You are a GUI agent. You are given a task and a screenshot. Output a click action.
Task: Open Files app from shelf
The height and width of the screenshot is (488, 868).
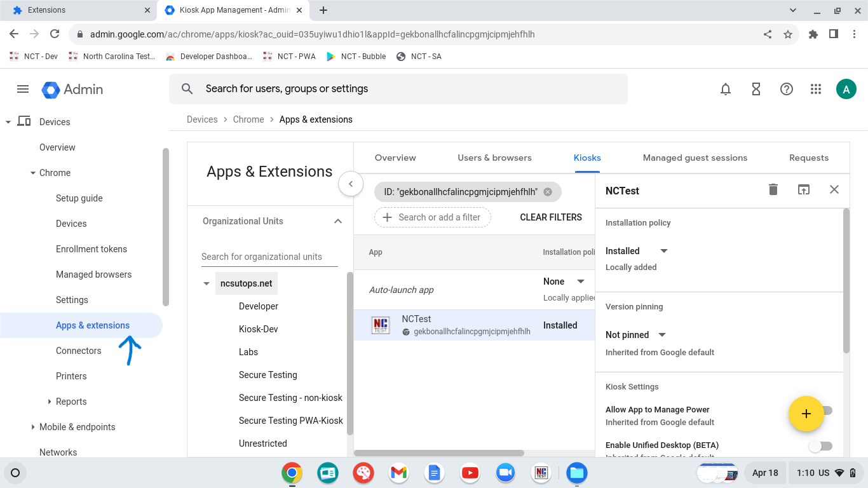577,473
